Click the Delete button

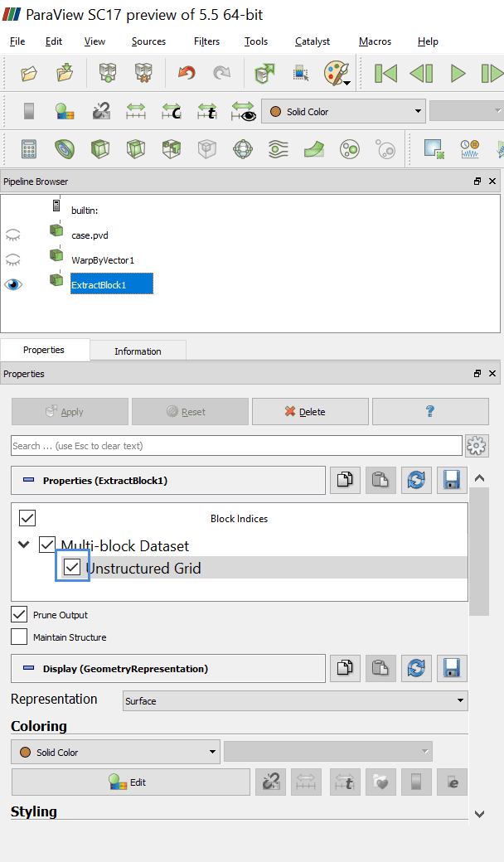tap(310, 412)
